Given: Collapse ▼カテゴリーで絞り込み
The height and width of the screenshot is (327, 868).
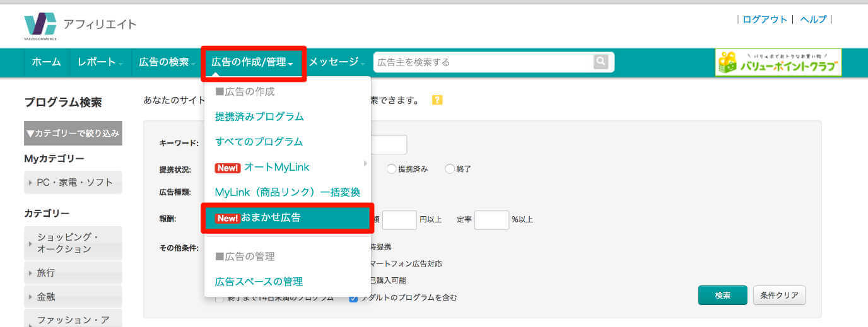Looking at the screenshot, I should pos(73,133).
